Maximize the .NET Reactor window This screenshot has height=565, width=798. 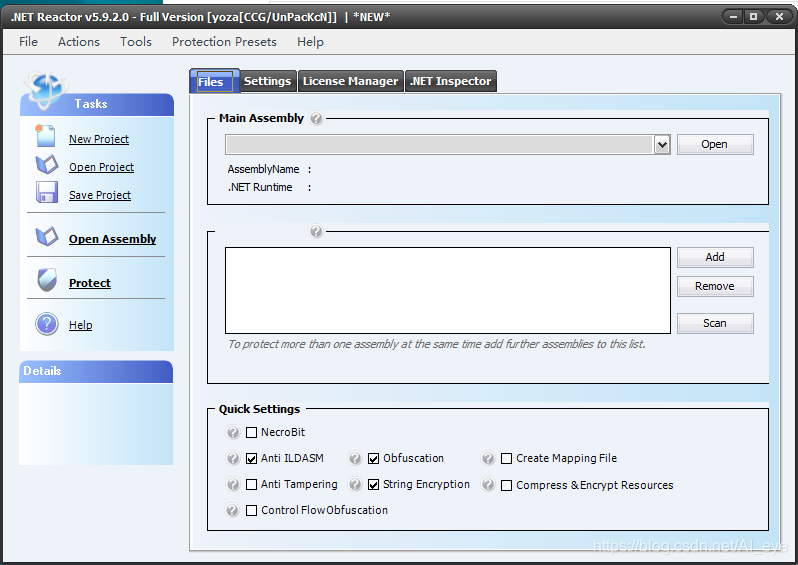(x=754, y=17)
